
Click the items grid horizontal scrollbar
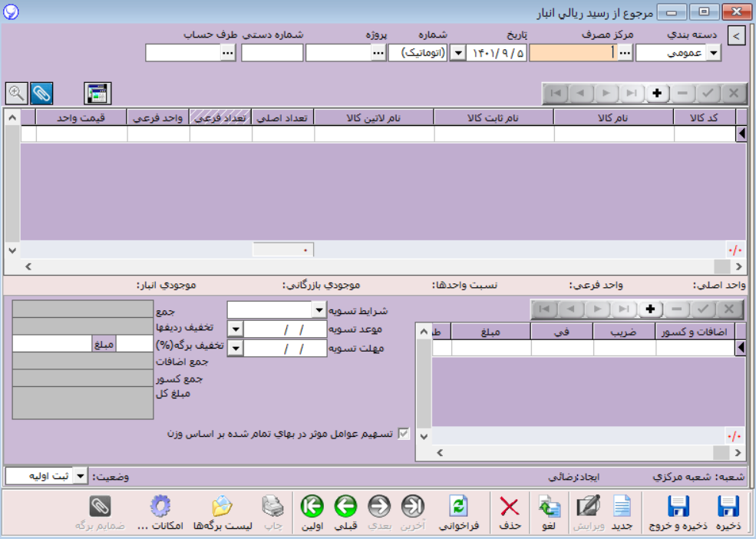(x=376, y=266)
